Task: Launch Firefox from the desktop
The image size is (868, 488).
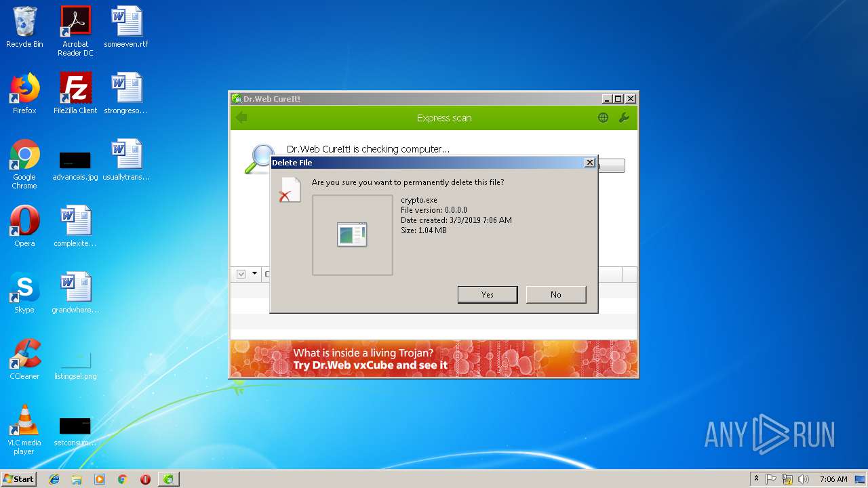Action: [x=24, y=94]
